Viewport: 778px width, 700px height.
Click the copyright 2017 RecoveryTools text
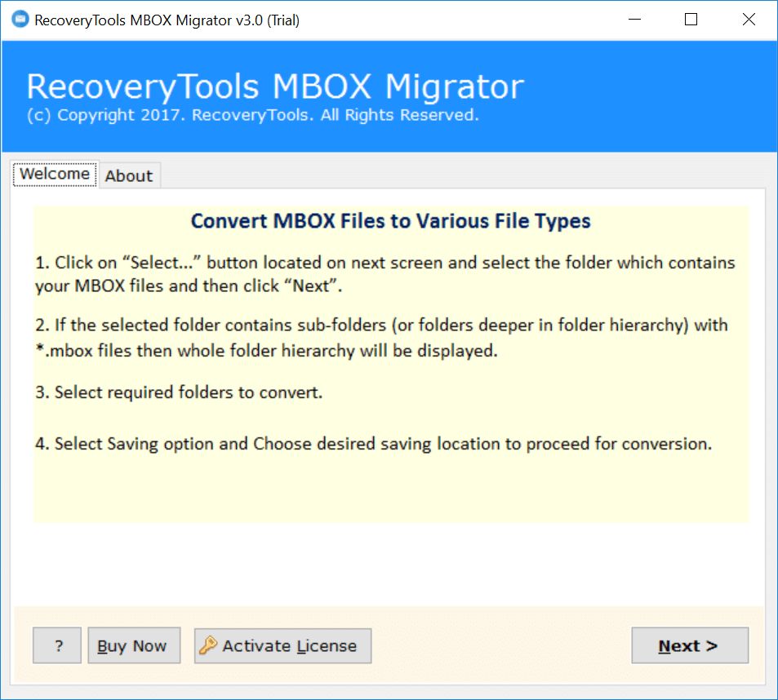[253, 115]
